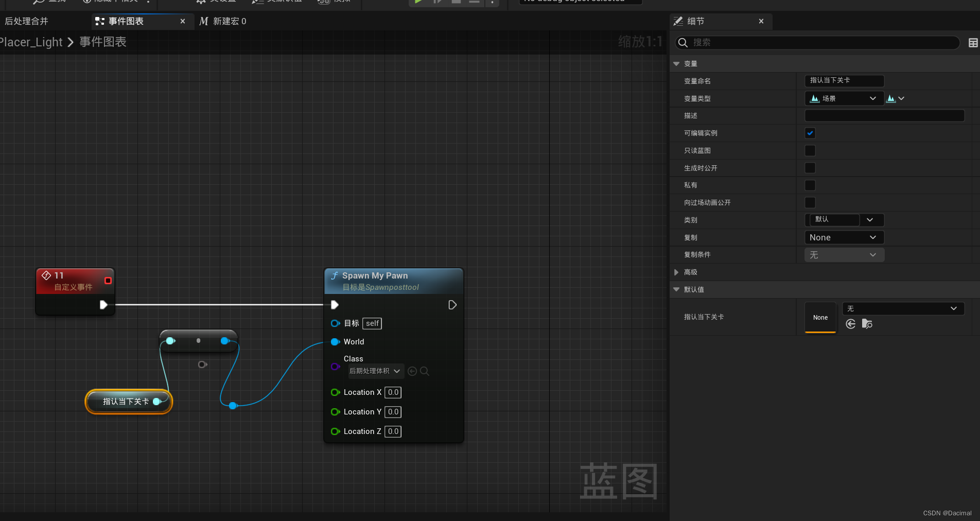Click the magnifying glass next to the Class pin
The image size is (980, 521).
tap(425, 371)
